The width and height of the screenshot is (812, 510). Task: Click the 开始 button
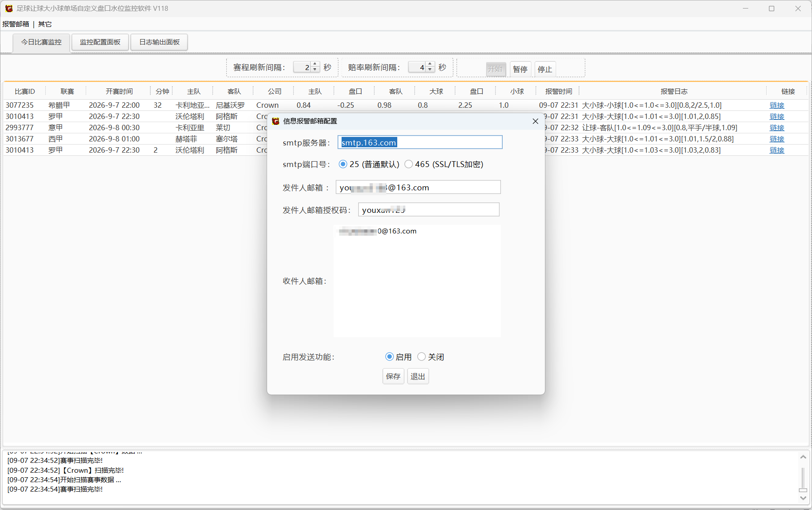point(496,69)
